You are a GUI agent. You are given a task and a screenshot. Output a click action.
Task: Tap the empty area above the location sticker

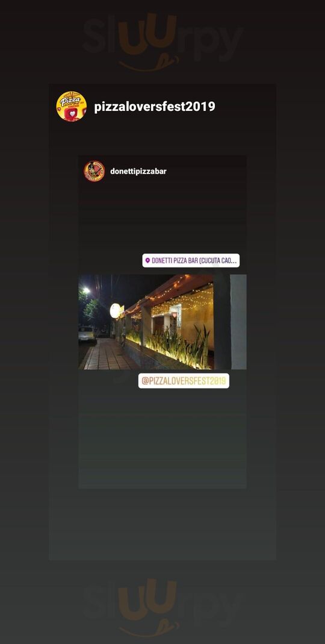coord(162,217)
